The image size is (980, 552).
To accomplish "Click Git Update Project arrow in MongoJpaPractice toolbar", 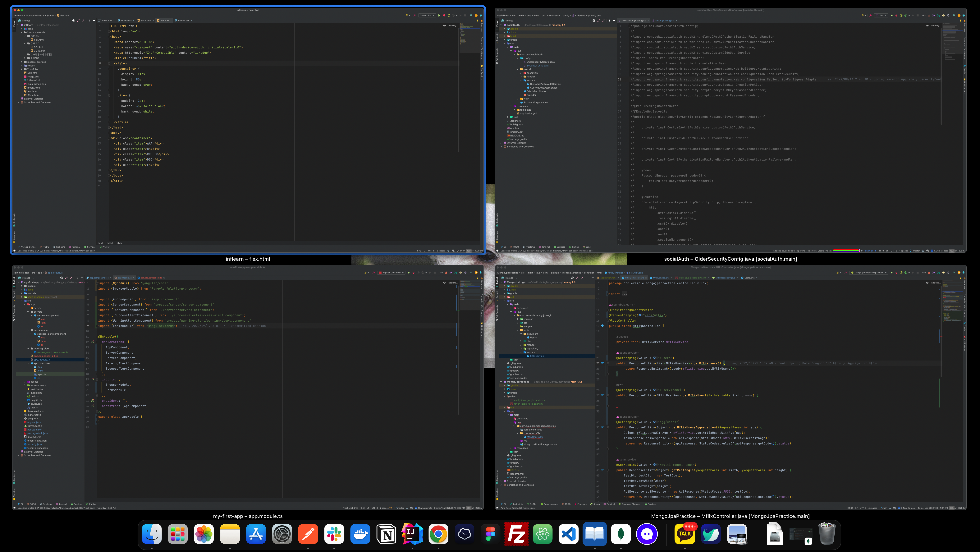I will (x=929, y=273).
